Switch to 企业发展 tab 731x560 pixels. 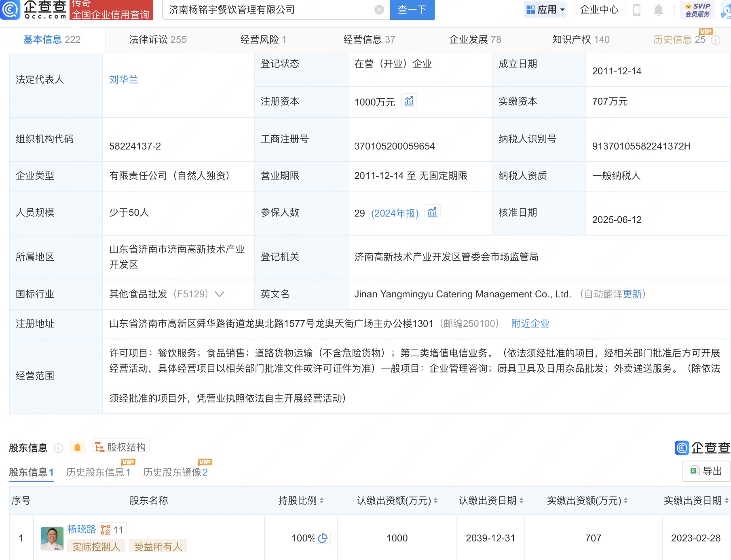click(x=475, y=40)
